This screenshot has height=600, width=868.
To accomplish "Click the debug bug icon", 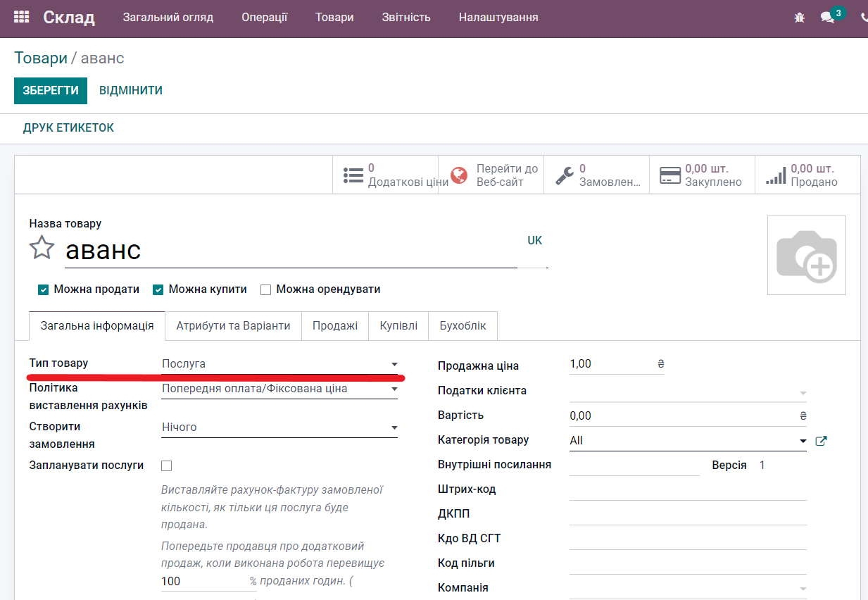I will tap(799, 17).
